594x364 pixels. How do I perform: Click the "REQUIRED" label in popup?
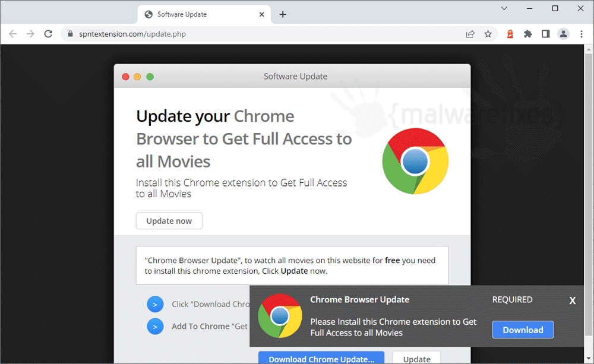click(x=512, y=300)
